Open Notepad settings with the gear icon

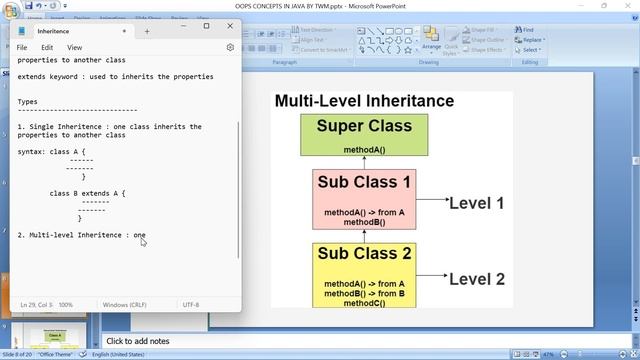point(230,47)
